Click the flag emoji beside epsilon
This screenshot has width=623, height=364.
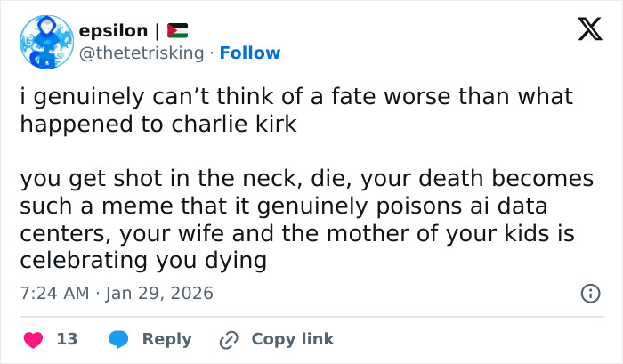pyautogui.click(x=177, y=31)
